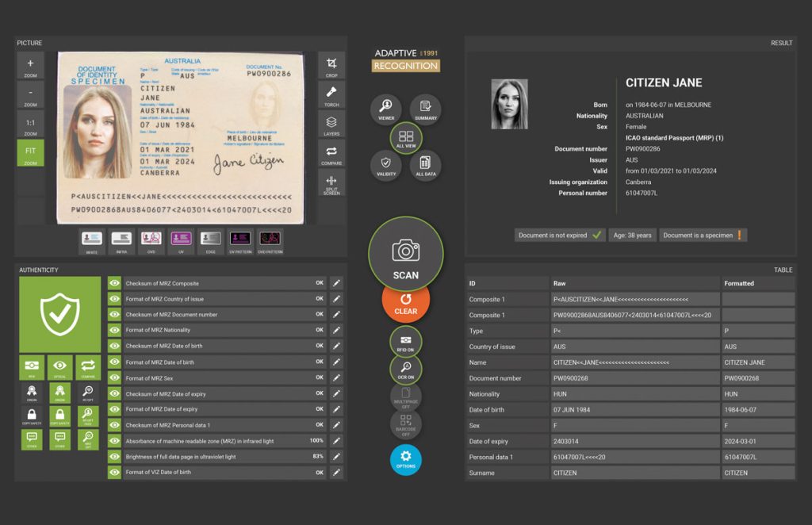
Task: Enable the Multipage OFF option
Action: 406,397
